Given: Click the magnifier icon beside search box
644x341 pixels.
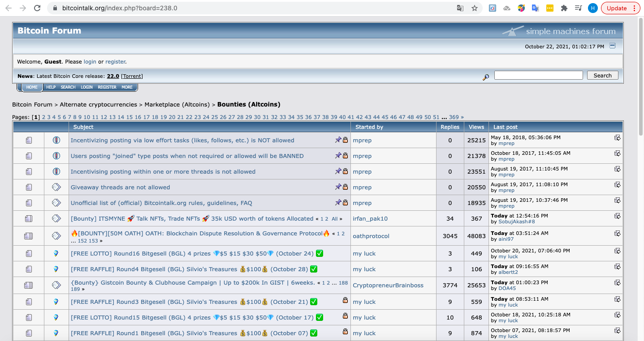Looking at the screenshot, I should pos(486,77).
